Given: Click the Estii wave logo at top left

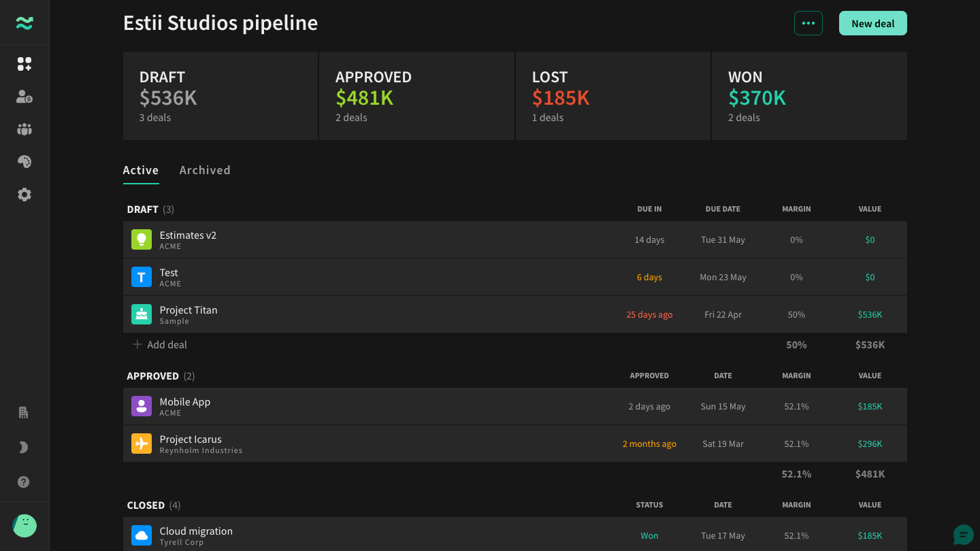Looking at the screenshot, I should 24,23.
